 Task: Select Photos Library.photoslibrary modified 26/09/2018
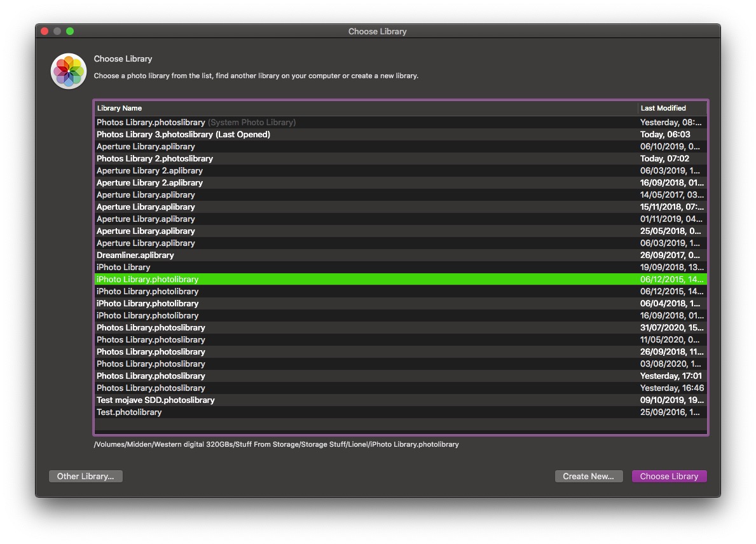(401, 351)
